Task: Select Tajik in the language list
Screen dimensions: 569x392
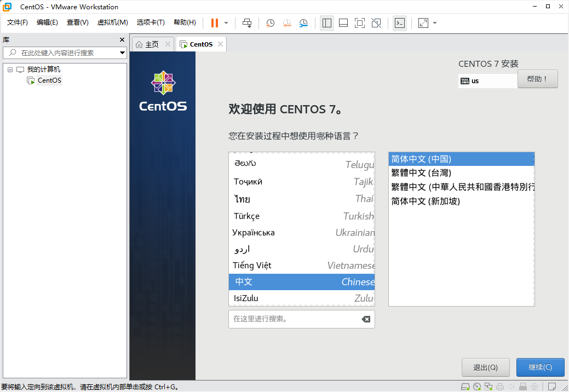Action: click(x=302, y=181)
